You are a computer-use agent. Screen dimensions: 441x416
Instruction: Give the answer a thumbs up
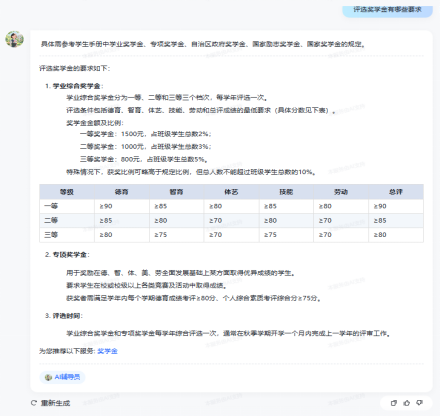(x=407, y=403)
